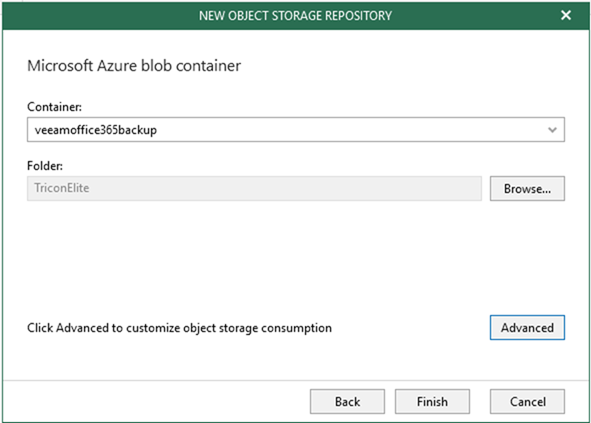Click the word Advanced in the hint sentence
The height and width of the screenshot is (423, 591).
pos(82,328)
